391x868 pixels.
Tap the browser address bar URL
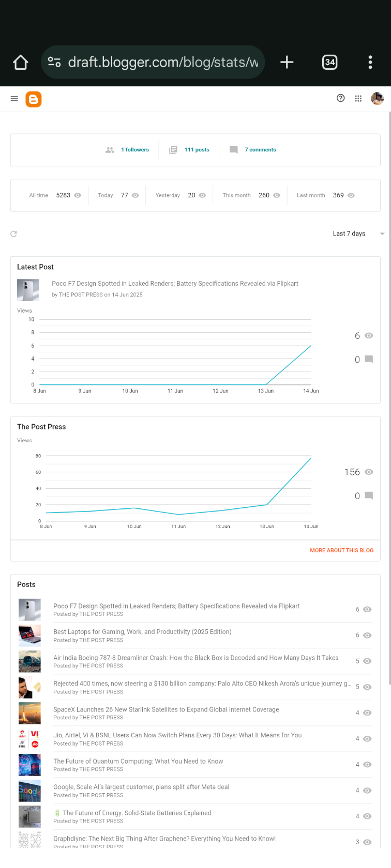coord(163,63)
